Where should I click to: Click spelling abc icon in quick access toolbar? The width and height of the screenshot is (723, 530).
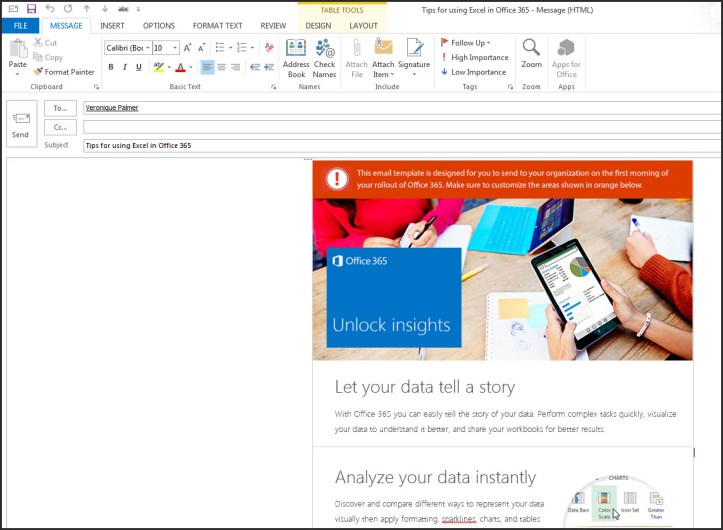point(123,9)
